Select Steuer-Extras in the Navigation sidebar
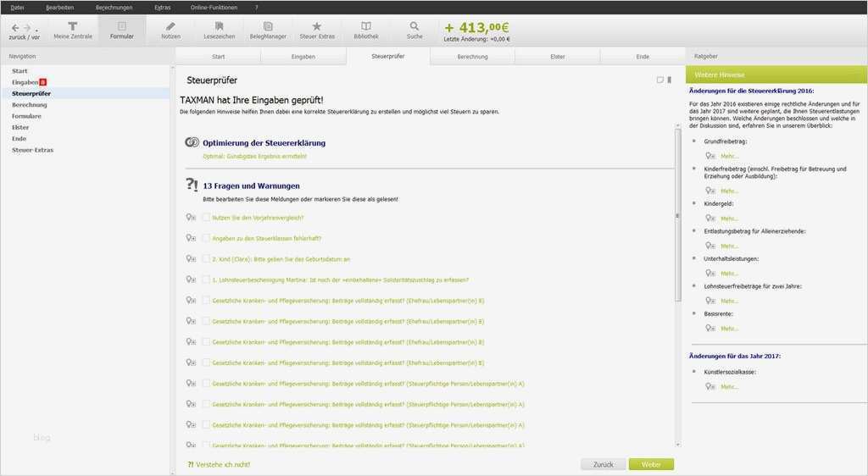Screen dimensions: 868x476 coord(33,150)
